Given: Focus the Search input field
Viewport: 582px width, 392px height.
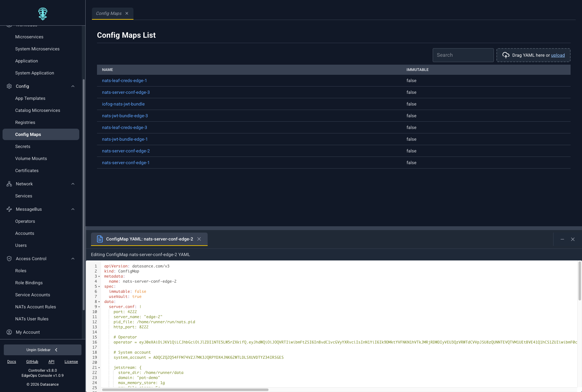Looking at the screenshot, I should (x=463, y=55).
